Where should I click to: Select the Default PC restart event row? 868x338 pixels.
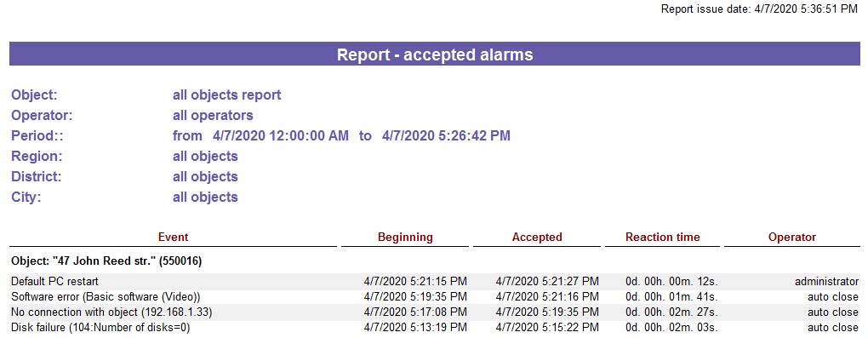tap(435, 282)
